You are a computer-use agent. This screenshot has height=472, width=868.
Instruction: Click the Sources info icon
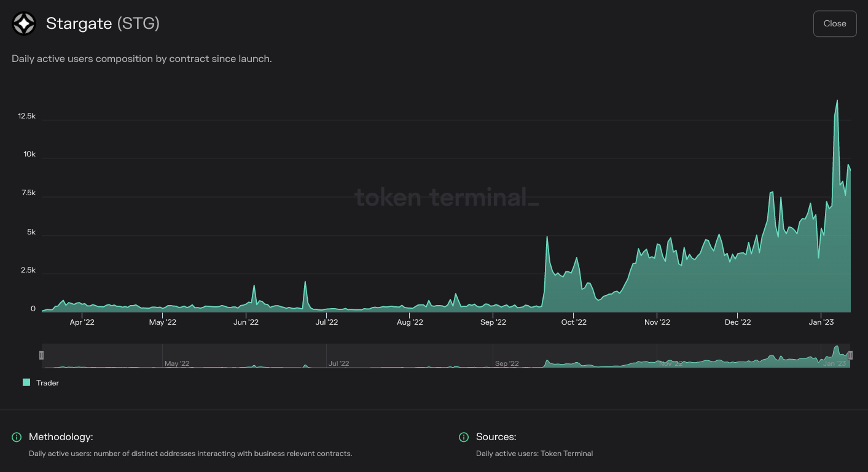pos(464,437)
